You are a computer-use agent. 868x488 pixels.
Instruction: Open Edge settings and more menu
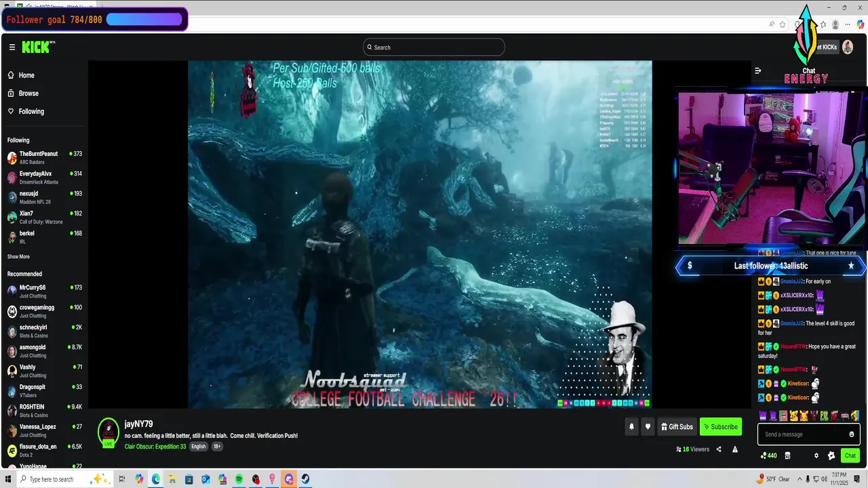pyautogui.click(x=848, y=24)
